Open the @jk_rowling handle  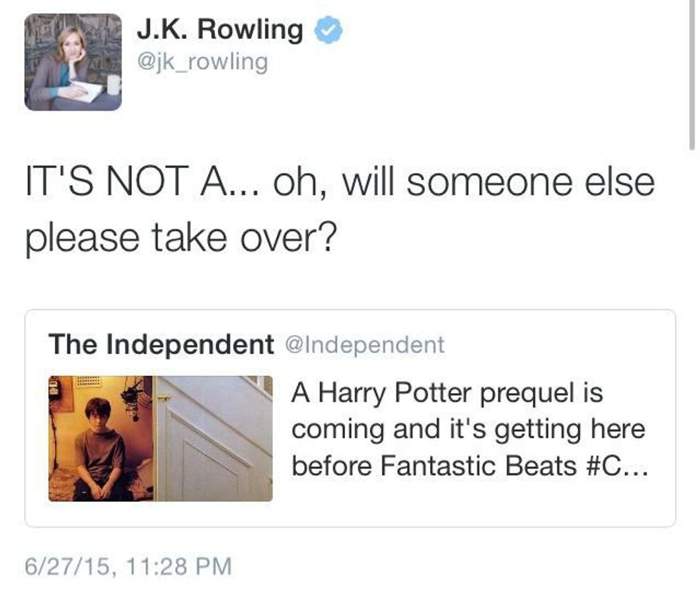(202, 62)
